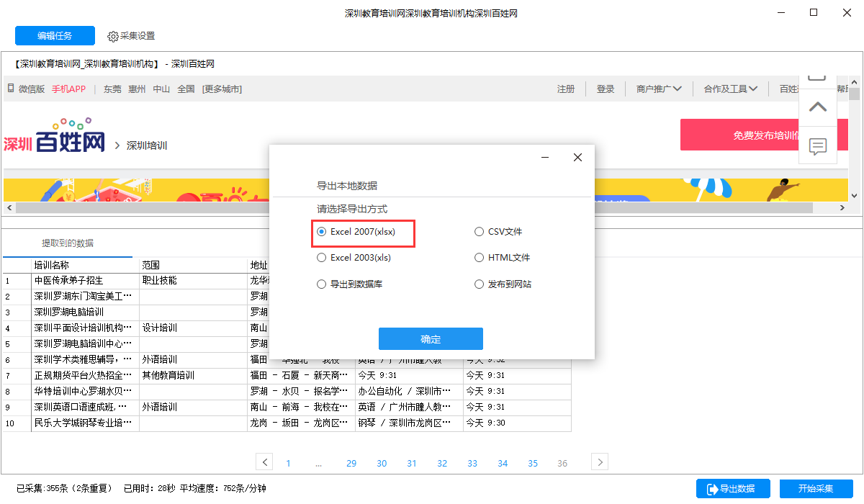
Task: Click the browser vertical scrollbar thumb
Action: [x=855, y=94]
